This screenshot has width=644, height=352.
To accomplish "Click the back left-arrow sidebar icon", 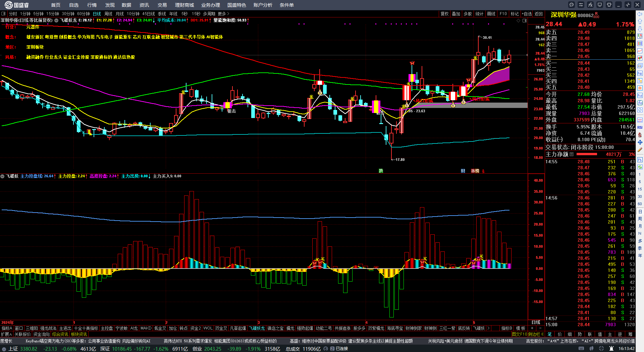I will tap(640, 14).
